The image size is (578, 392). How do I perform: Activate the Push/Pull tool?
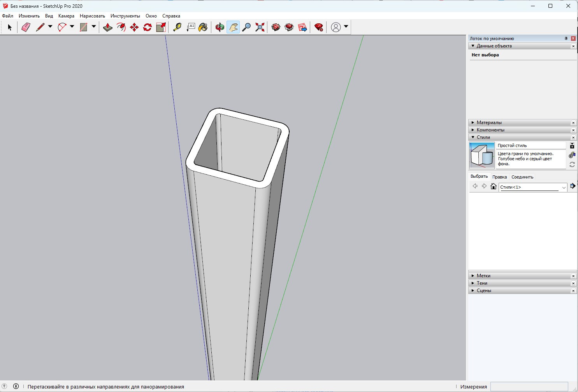[x=108, y=27]
